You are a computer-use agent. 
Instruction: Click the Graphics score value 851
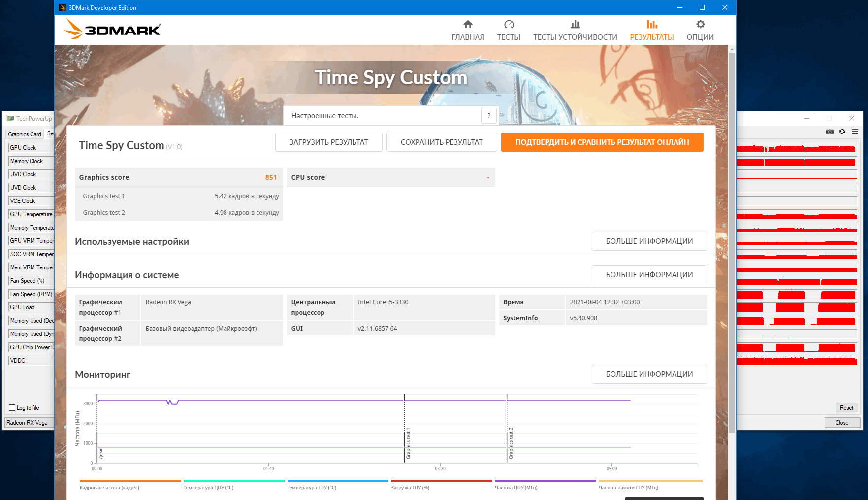(x=271, y=177)
